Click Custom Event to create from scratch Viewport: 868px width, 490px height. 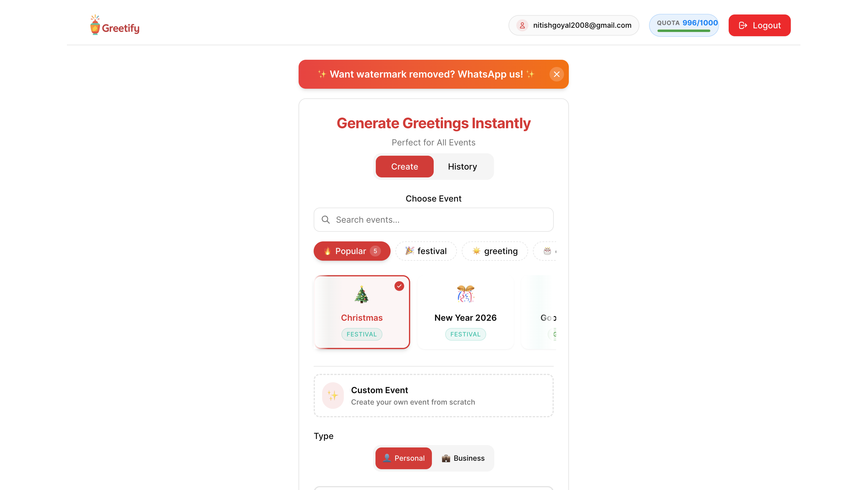click(x=433, y=396)
